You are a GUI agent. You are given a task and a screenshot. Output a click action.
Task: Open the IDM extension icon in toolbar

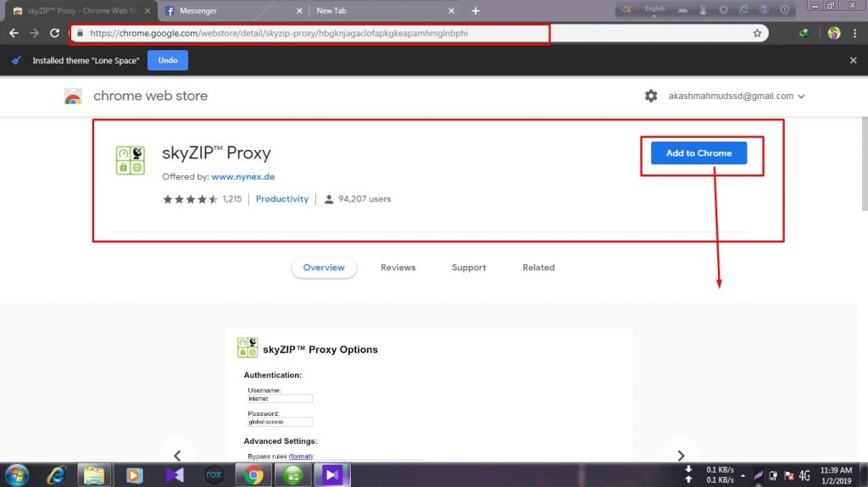(804, 33)
